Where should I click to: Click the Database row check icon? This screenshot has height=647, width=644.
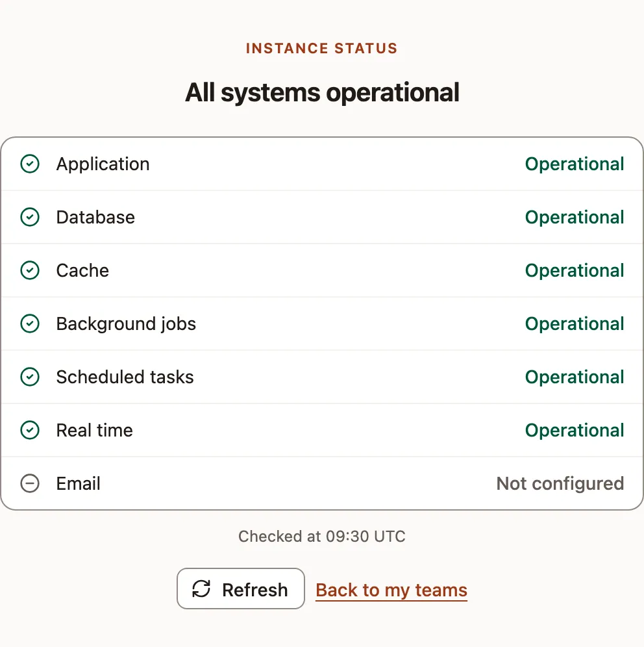click(x=30, y=217)
